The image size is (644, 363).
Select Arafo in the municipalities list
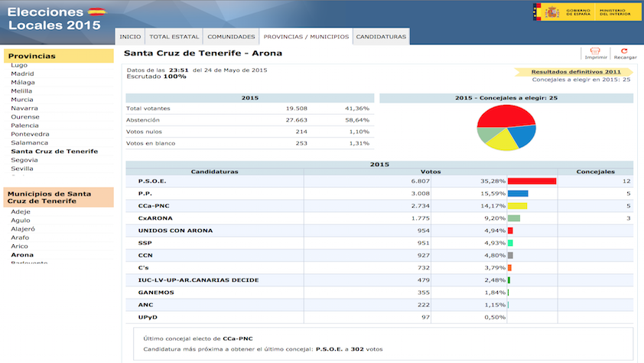pyautogui.click(x=21, y=237)
